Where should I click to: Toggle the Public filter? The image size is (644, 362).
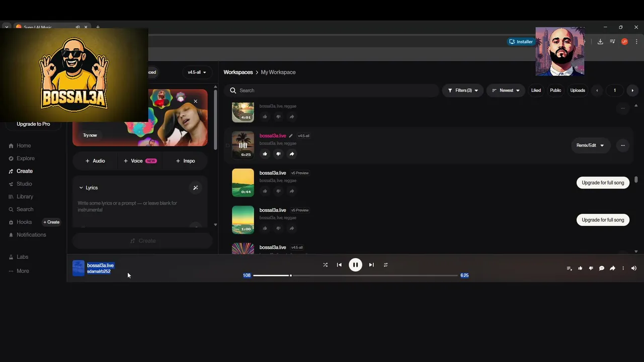(555, 90)
